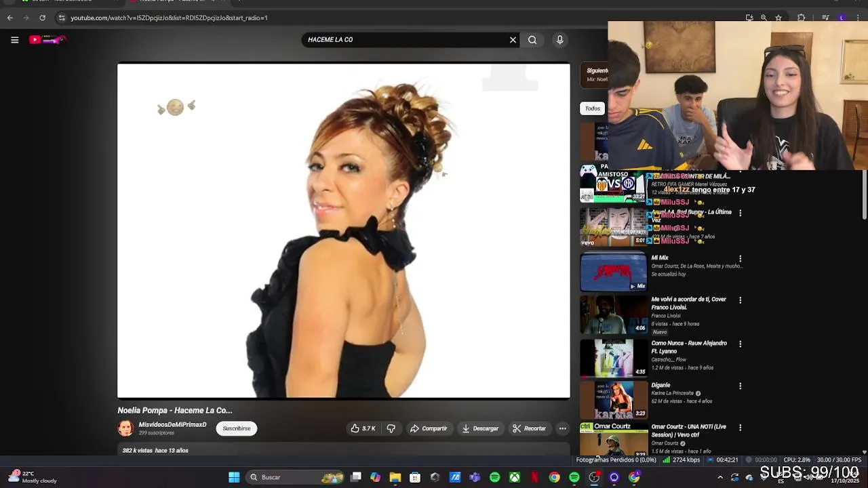Click the Recortar clip button
The width and height of the screenshot is (868, 488).
pos(529,428)
